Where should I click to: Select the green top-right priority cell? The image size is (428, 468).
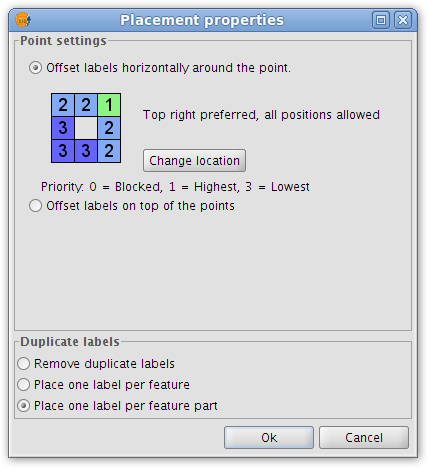(x=109, y=105)
